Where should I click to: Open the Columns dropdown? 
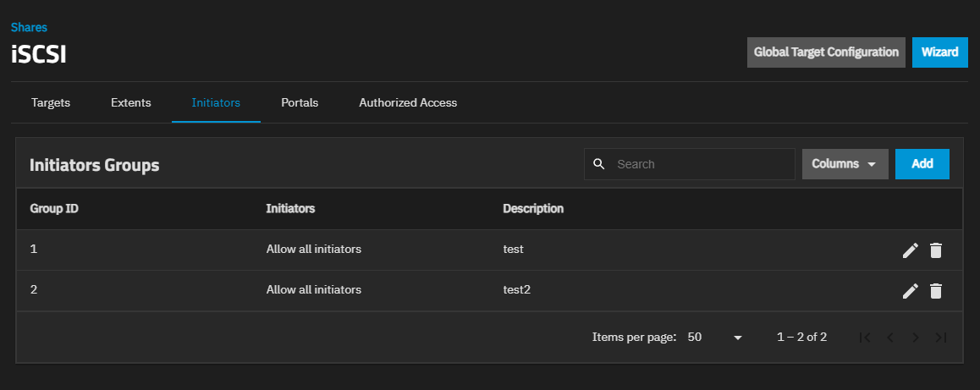point(845,164)
